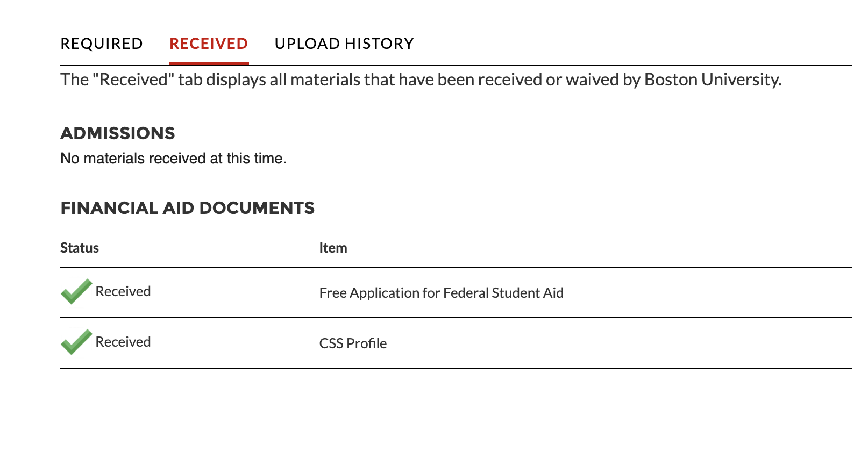This screenshot has height=459, width=868.
Task: Click the Received status for CSS Profile
Action: tap(123, 342)
